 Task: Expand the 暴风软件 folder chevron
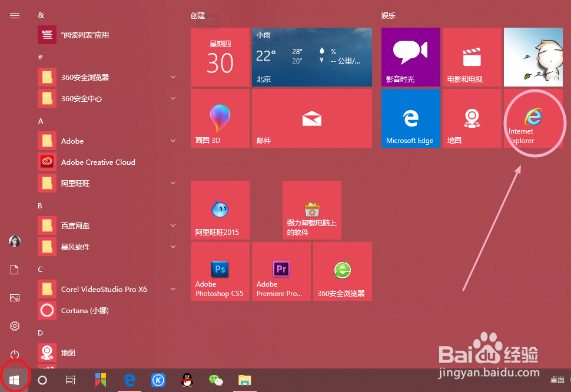173,247
